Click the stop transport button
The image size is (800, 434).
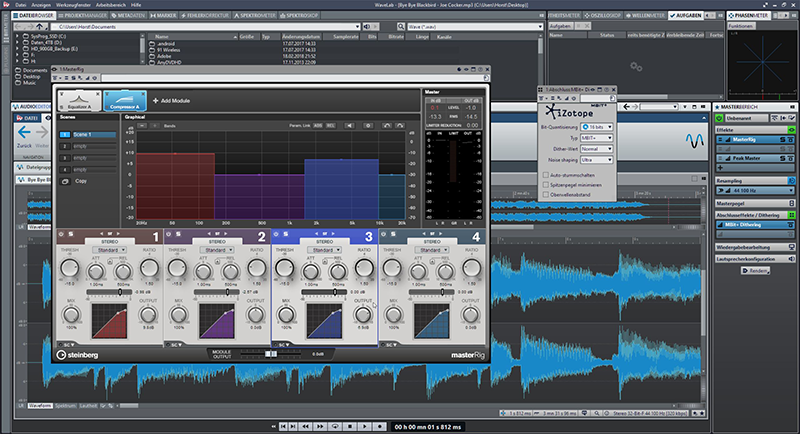(350, 426)
